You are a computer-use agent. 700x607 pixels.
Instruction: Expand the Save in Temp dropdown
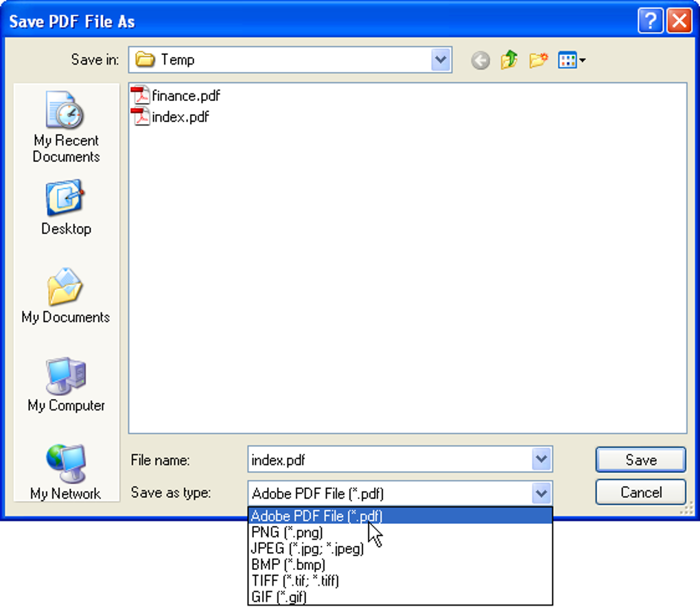(x=441, y=60)
